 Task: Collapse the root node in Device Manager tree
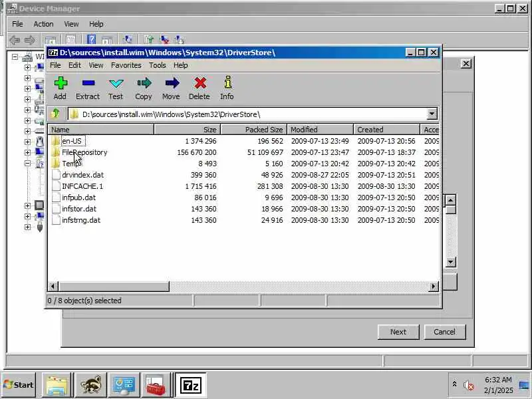[x=15, y=57]
